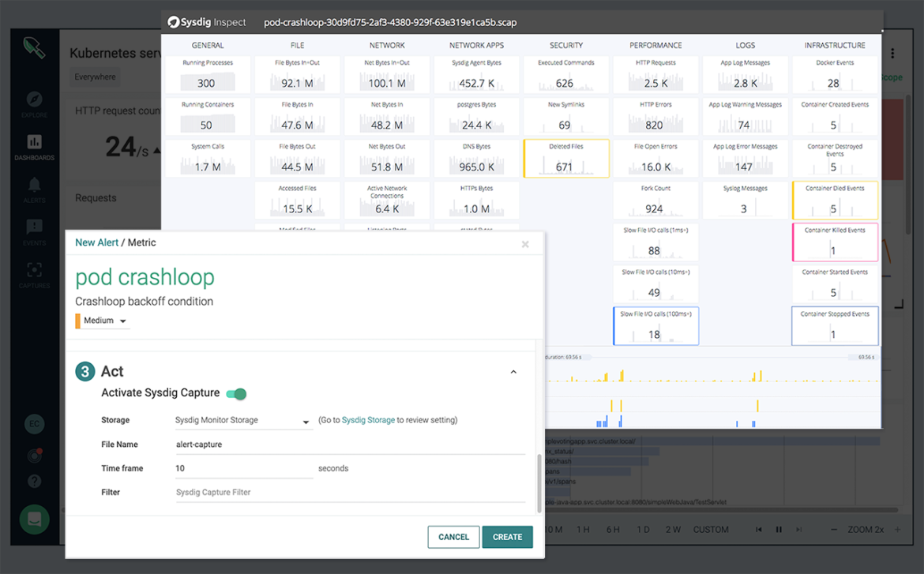Select the App Log Error Messages tile

click(745, 159)
